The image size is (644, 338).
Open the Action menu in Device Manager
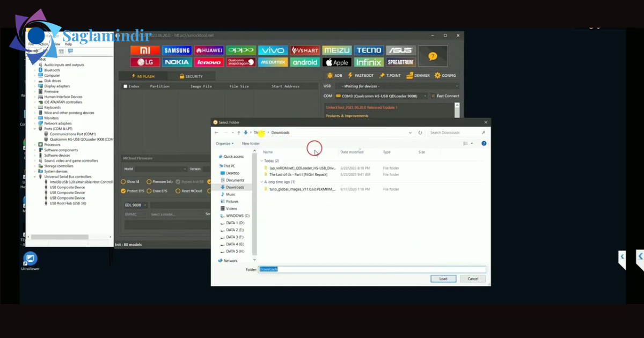pos(43,44)
